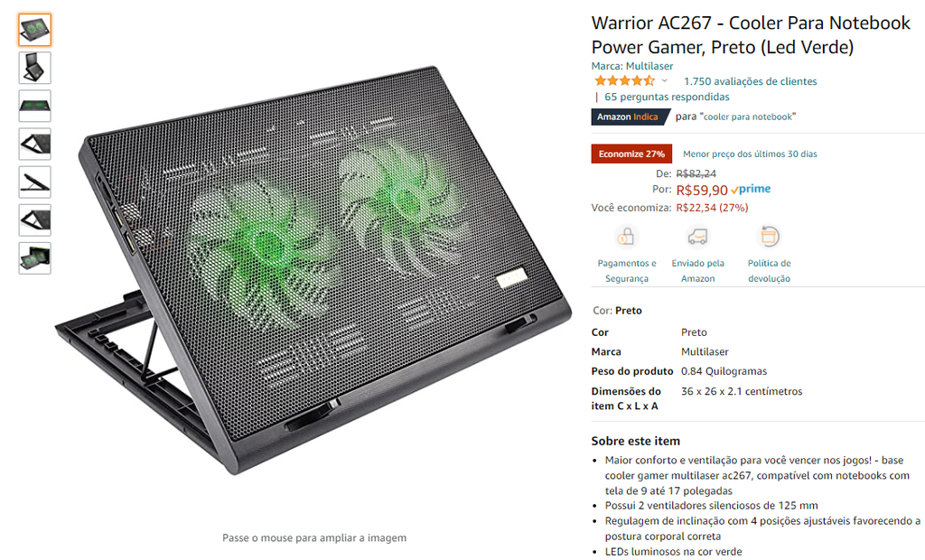Click the Política de devolução box icon

[x=769, y=237]
